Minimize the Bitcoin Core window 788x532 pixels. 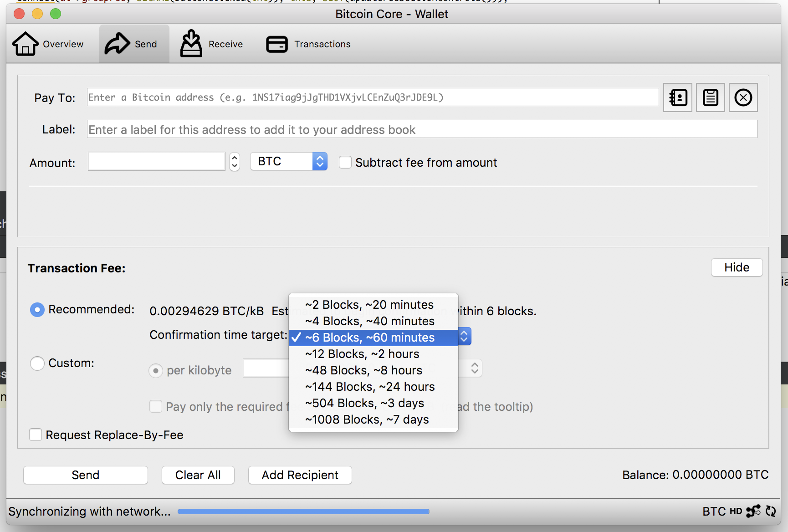click(37, 14)
